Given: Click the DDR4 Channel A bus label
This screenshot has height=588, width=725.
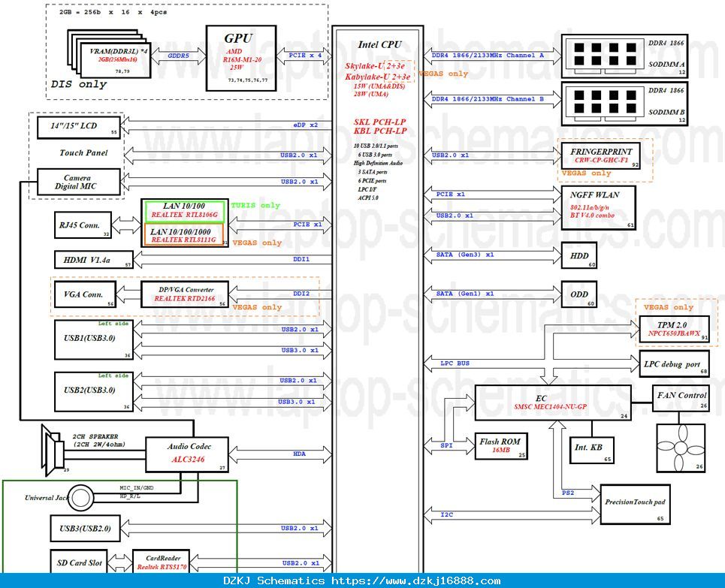Looking at the screenshot, I should point(488,55).
